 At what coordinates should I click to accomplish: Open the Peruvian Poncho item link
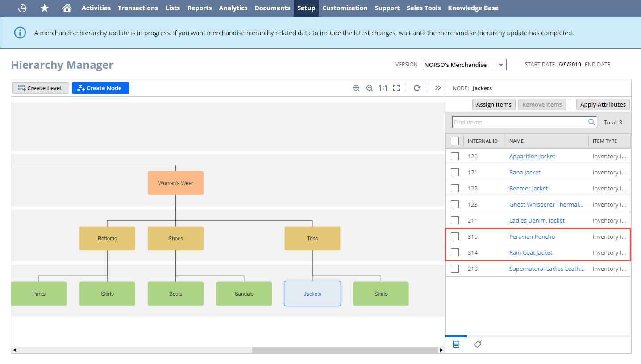[x=532, y=236]
